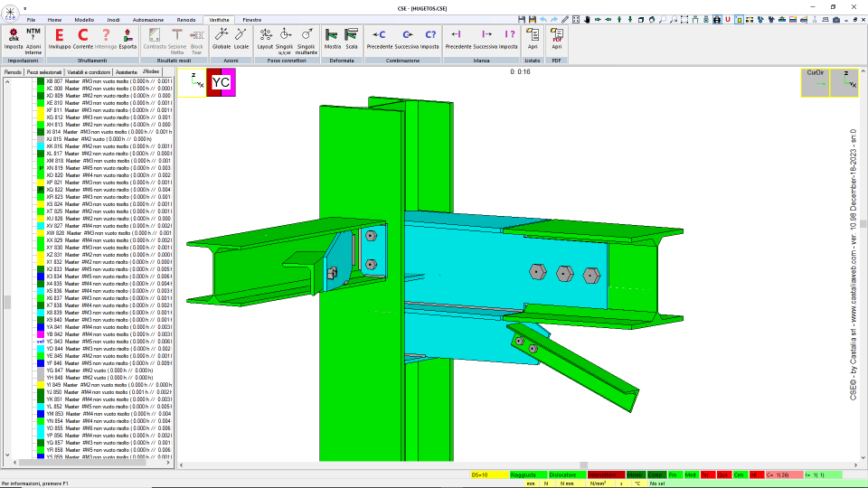The height and width of the screenshot is (488, 868).
Task: Switch to the Renodo ribbon tab
Action: coord(186,20)
